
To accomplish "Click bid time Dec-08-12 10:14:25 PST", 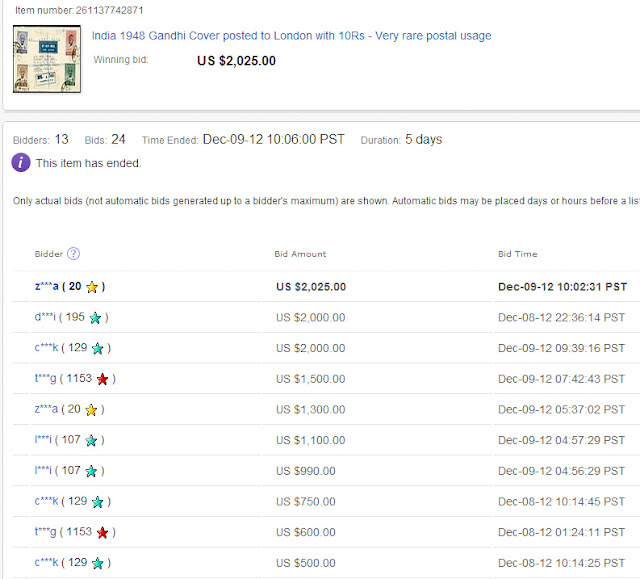I will coord(561,563).
